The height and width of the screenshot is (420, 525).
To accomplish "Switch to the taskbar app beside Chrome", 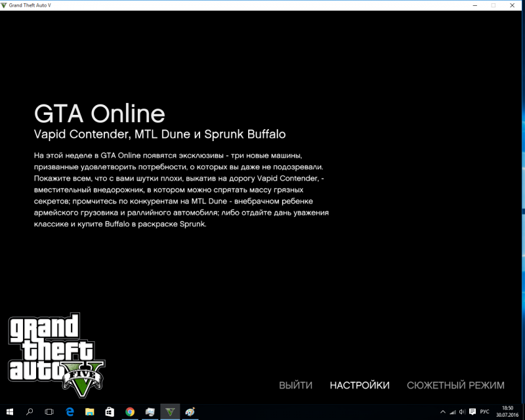I will [x=150, y=412].
